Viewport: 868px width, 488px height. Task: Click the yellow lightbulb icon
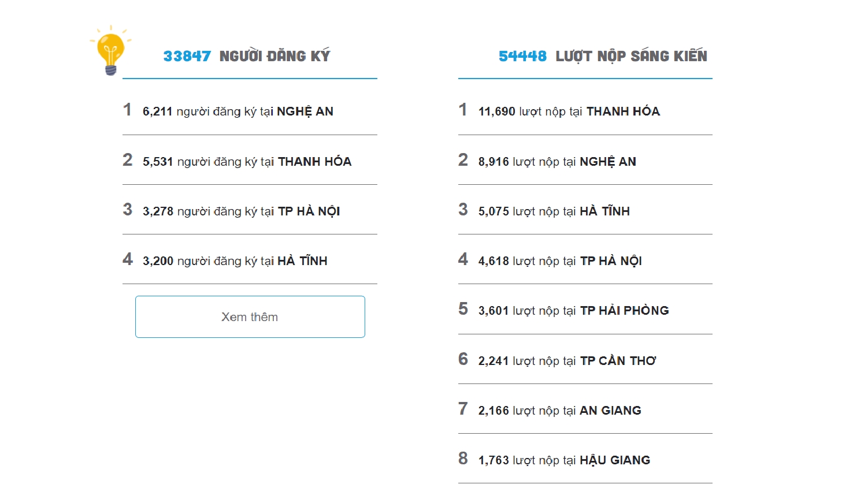tap(110, 52)
